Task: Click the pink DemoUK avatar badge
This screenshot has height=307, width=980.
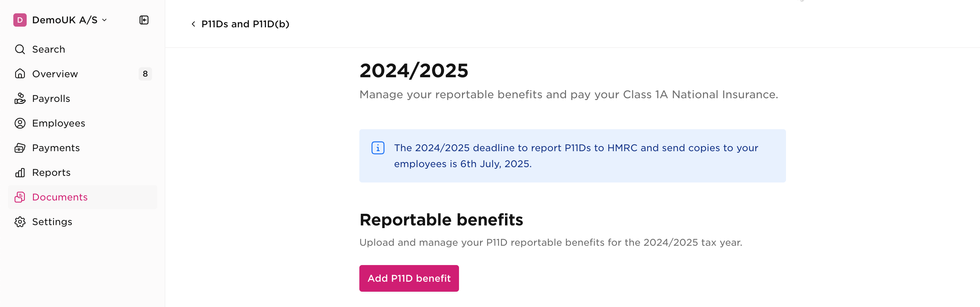Action: [x=20, y=20]
